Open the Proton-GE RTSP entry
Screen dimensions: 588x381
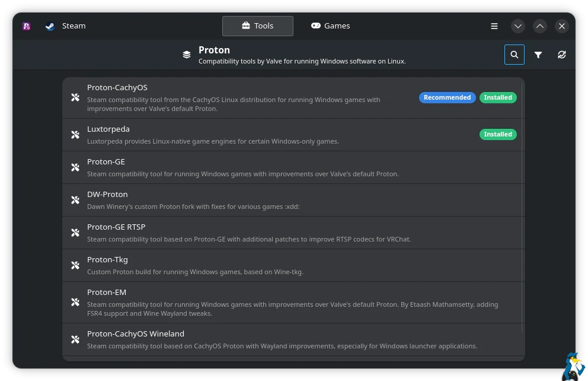293,233
